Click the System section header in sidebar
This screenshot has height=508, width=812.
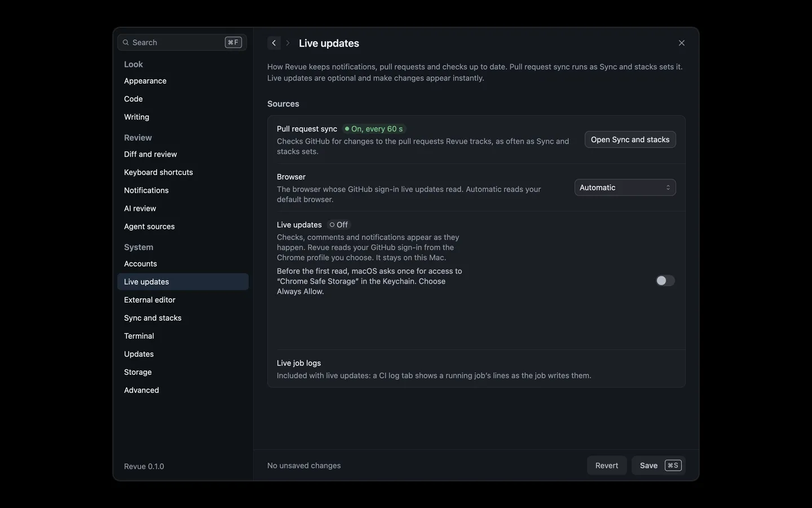coord(139,247)
